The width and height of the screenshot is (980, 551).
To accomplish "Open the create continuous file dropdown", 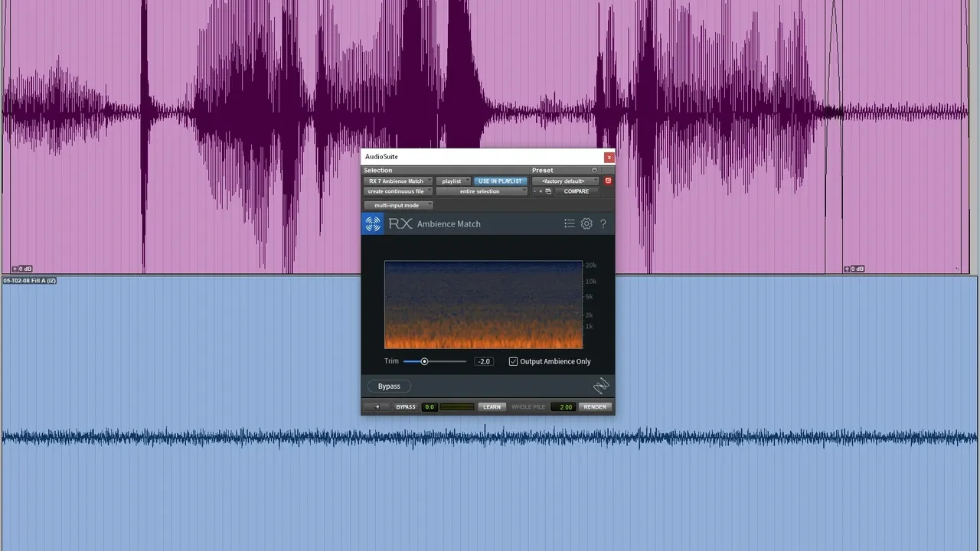I will click(x=397, y=191).
